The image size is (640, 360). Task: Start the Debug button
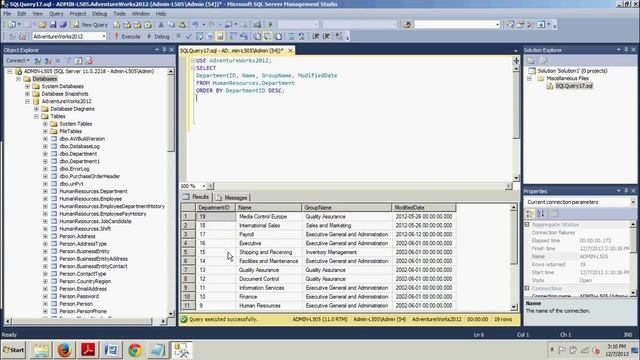tap(158, 36)
